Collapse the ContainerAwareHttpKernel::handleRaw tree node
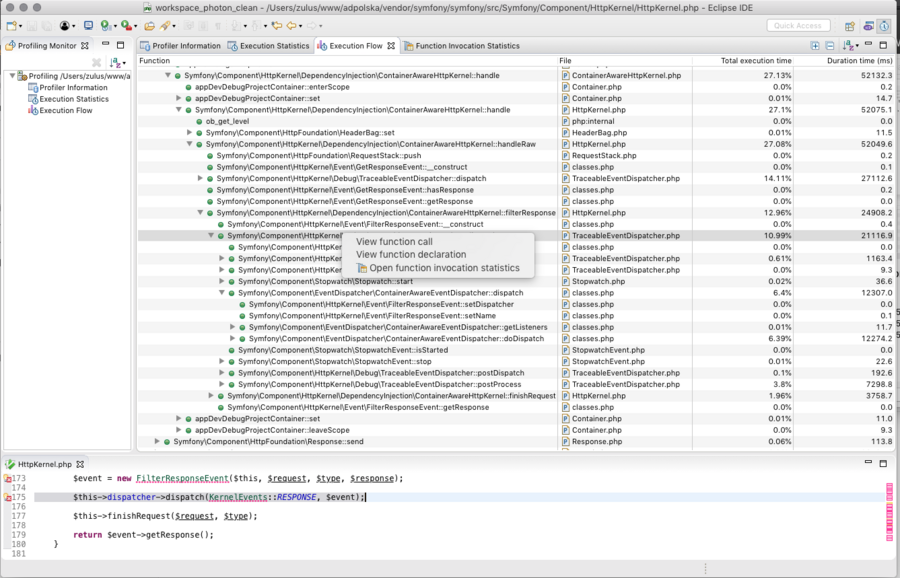This screenshot has height=578, width=900. tap(189, 144)
